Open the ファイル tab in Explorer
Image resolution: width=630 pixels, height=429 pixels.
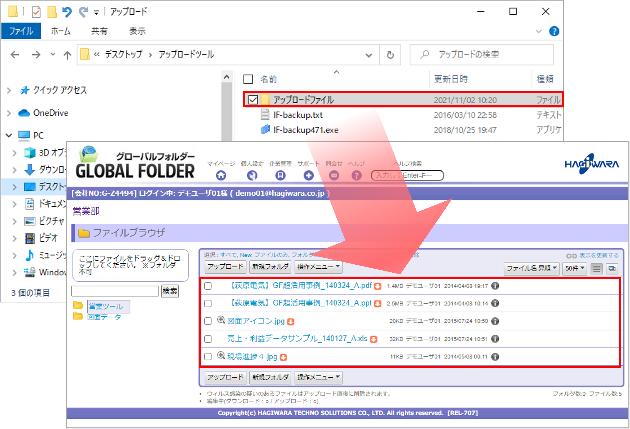coord(21,31)
